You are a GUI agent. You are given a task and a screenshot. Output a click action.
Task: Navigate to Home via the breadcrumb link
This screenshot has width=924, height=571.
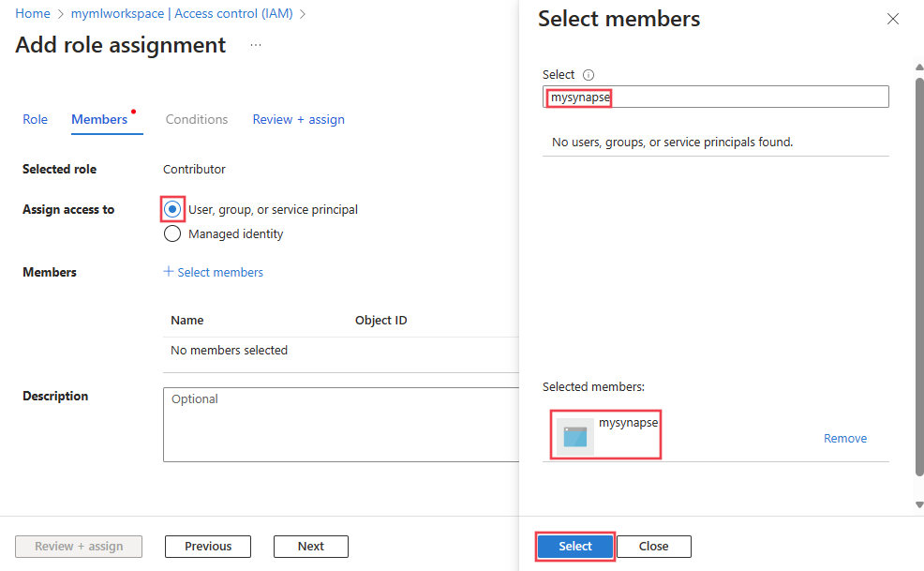[33, 13]
